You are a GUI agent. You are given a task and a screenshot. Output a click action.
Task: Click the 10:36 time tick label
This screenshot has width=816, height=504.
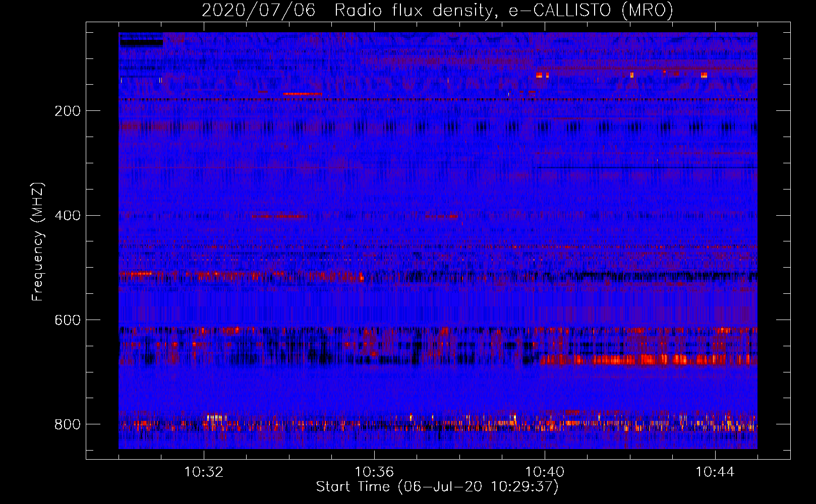(x=374, y=472)
